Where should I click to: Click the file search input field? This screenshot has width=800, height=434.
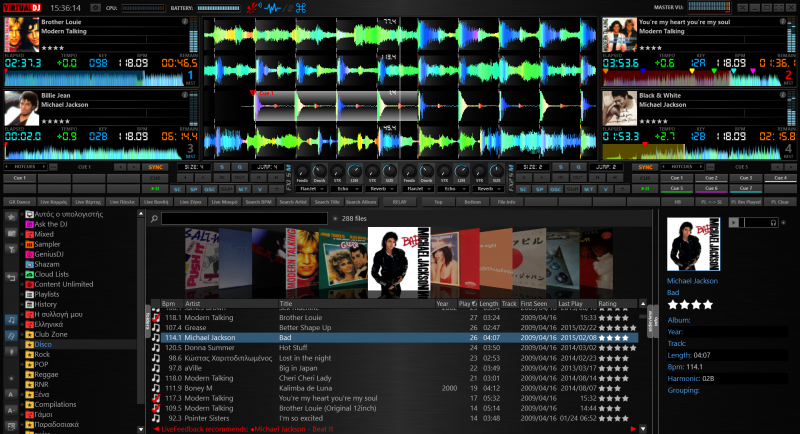point(244,219)
